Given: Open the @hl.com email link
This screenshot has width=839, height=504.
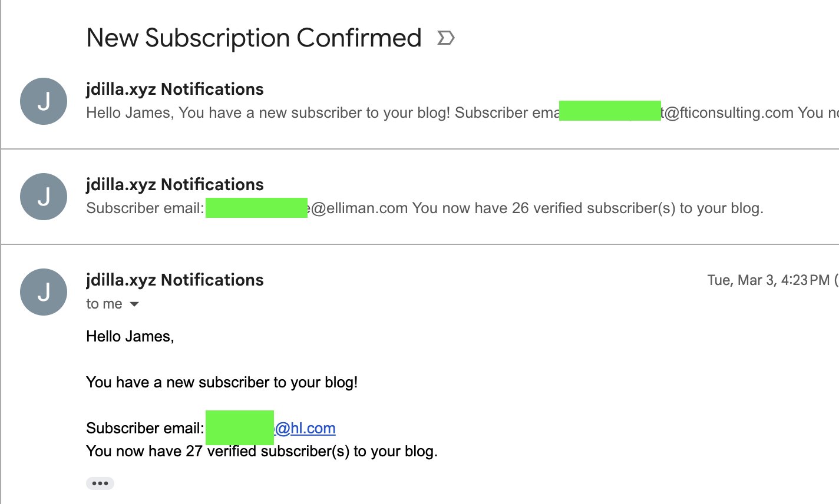Looking at the screenshot, I should (305, 428).
